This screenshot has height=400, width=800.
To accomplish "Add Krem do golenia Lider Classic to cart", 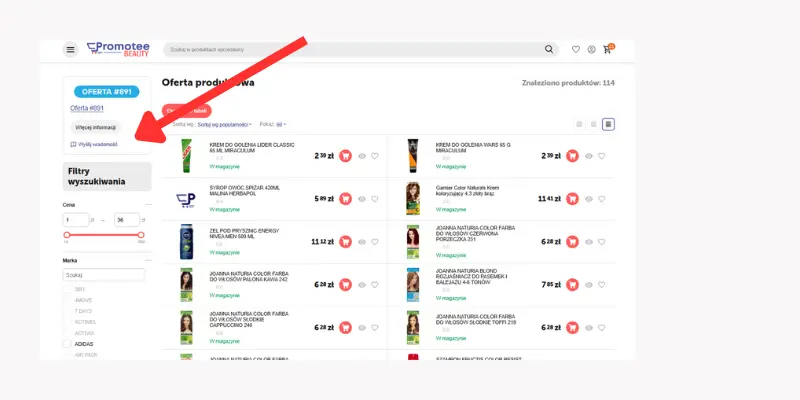I will (x=345, y=156).
